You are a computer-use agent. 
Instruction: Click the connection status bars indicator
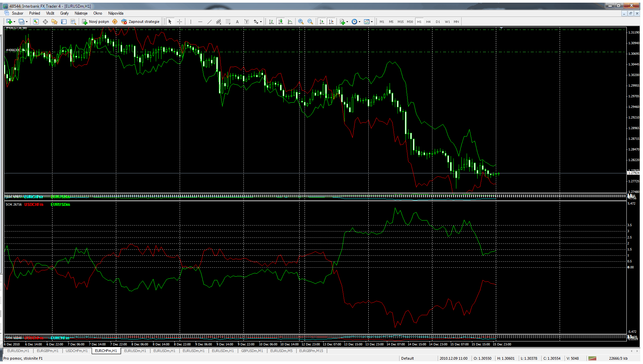coord(592,358)
